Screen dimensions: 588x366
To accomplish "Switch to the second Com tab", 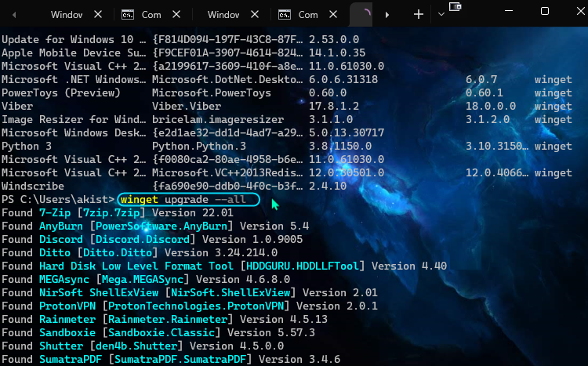I will tap(308, 15).
